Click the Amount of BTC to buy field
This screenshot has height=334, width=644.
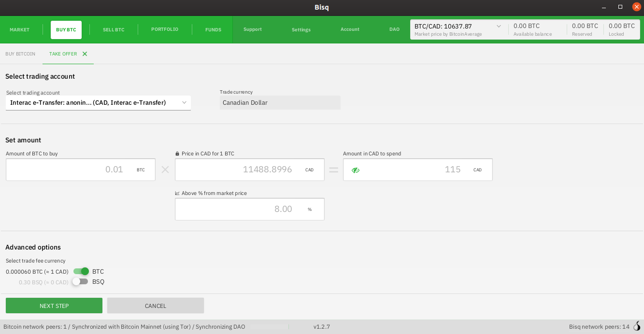(72, 170)
